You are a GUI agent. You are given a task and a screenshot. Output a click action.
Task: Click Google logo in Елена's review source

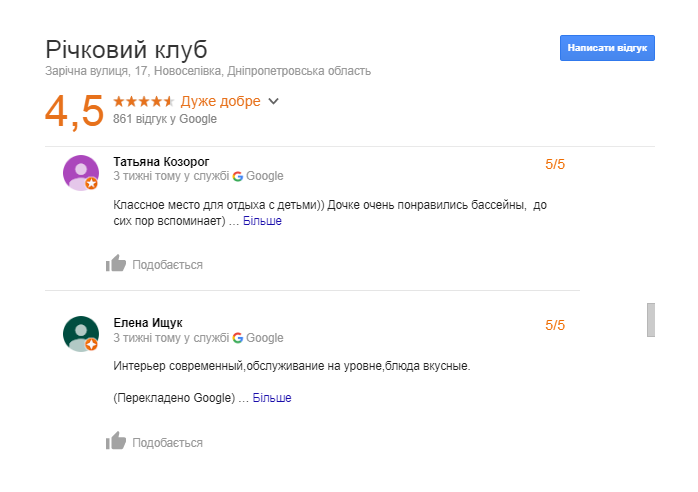[238, 338]
